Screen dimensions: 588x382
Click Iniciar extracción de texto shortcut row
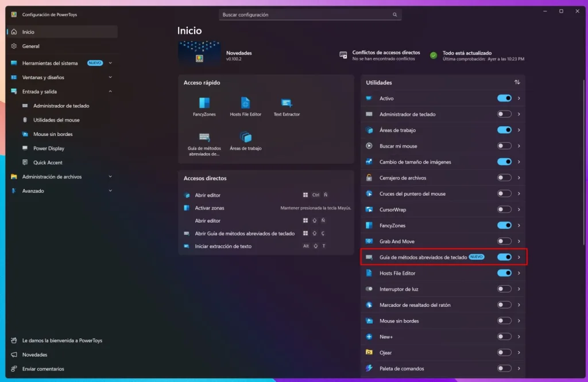(266, 246)
